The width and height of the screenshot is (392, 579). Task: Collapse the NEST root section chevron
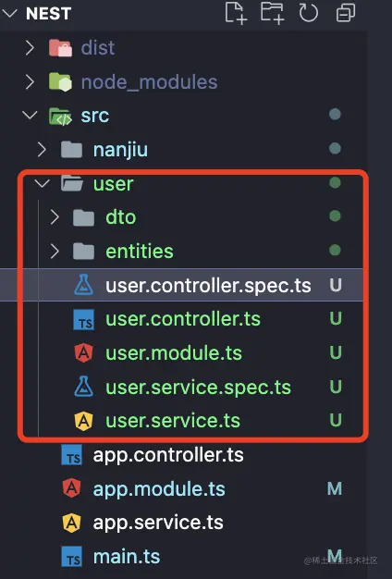[9, 13]
